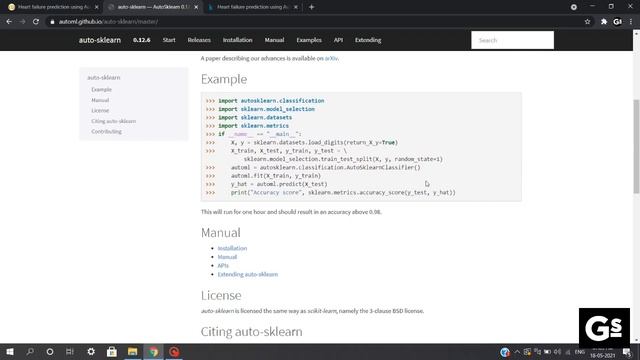This screenshot has width=640, height=360.
Task: Close the auto-sklearn AutoSklearn tab
Action: pos(196,7)
